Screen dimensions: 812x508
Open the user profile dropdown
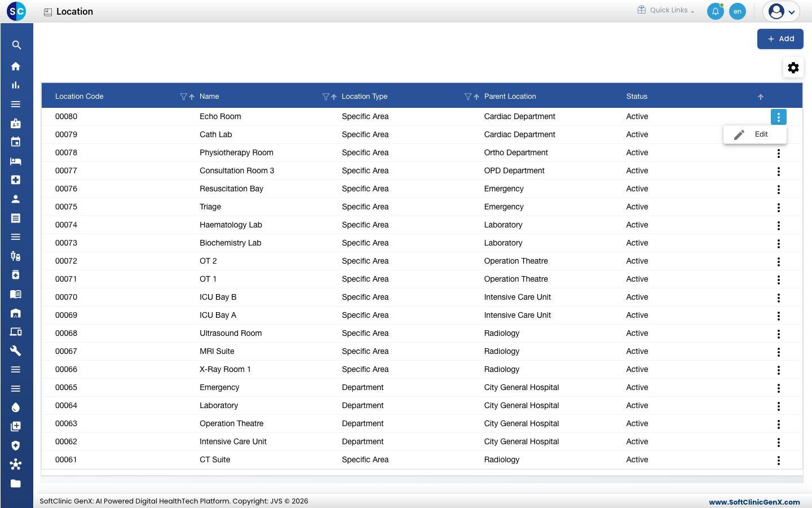point(782,11)
